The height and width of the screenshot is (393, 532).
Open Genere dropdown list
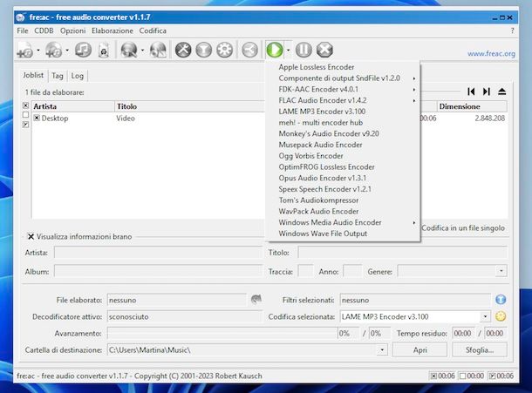pos(501,271)
